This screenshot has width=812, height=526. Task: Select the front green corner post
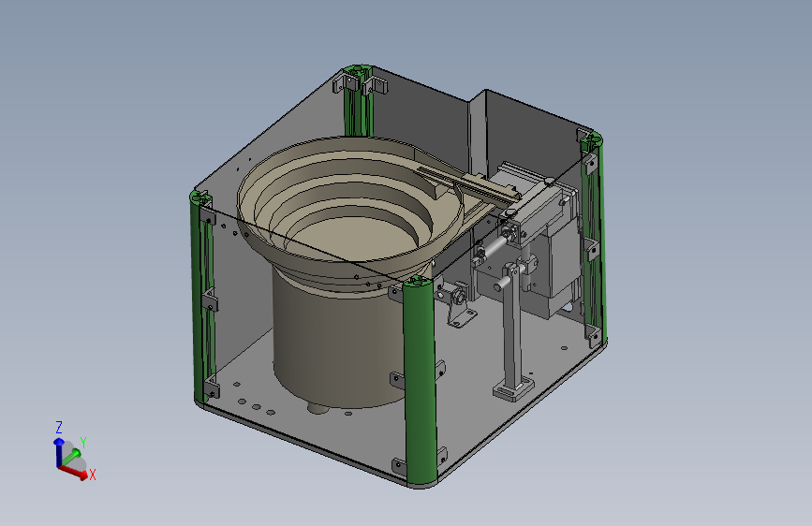click(x=420, y=383)
